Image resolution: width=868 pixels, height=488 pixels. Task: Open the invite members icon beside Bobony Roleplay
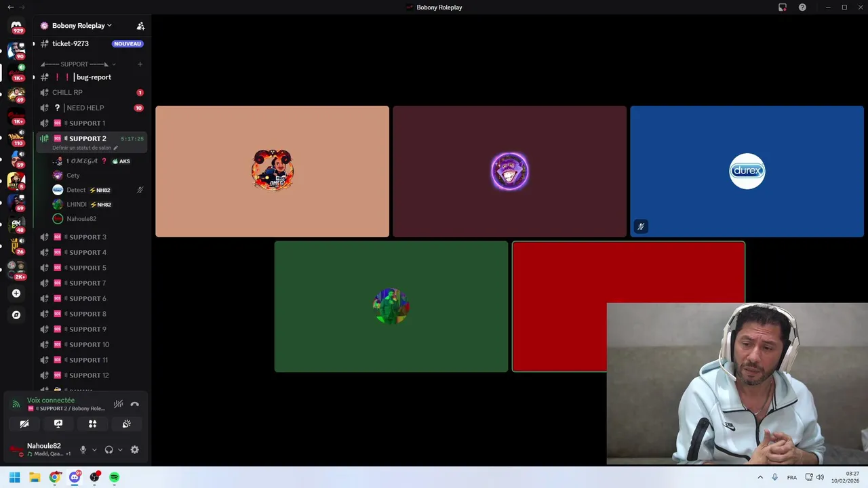click(x=140, y=26)
